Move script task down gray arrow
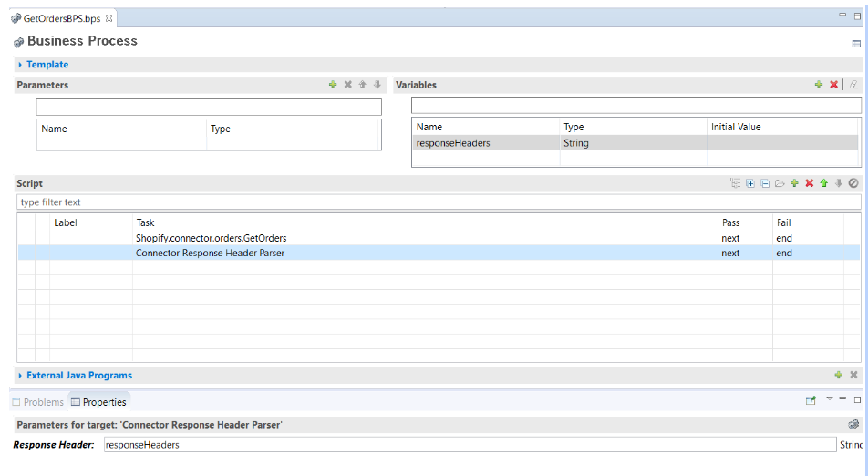 [839, 183]
